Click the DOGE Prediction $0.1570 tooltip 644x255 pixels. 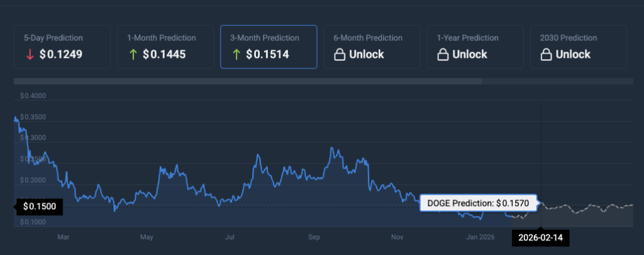(x=479, y=203)
